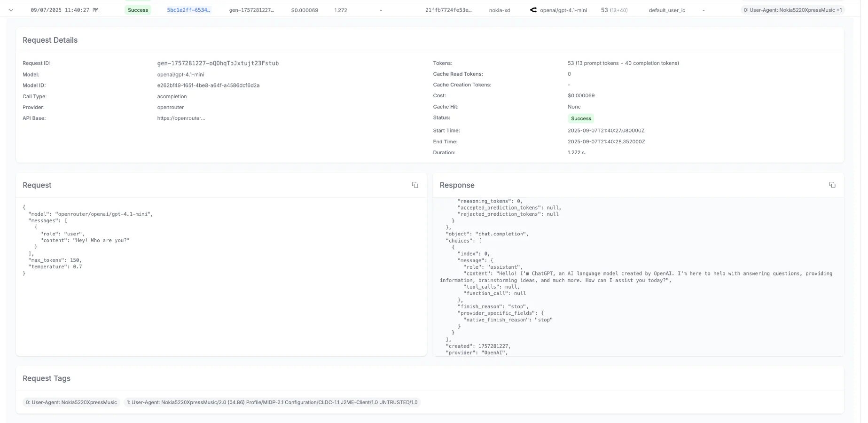Expand the Request Details section
868x423 pixels.
pyautogui.click(x=50, y=40)
